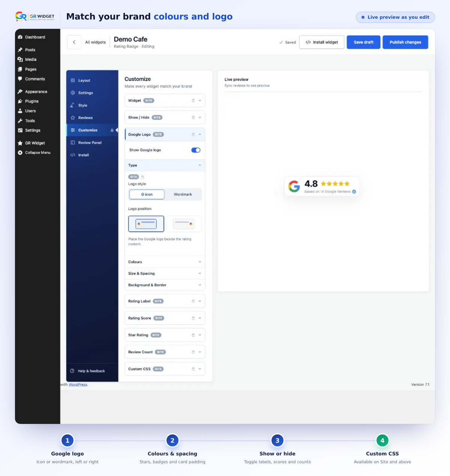Expand the Size & Spacing subsection
This screenshot has width=450, height=476.
tap(165, 274)
